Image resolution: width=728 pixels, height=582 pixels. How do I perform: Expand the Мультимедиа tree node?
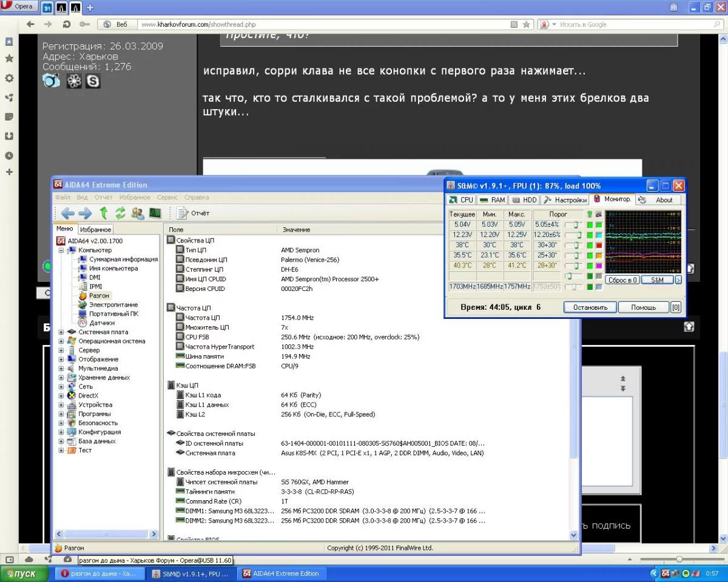point(61,368)
